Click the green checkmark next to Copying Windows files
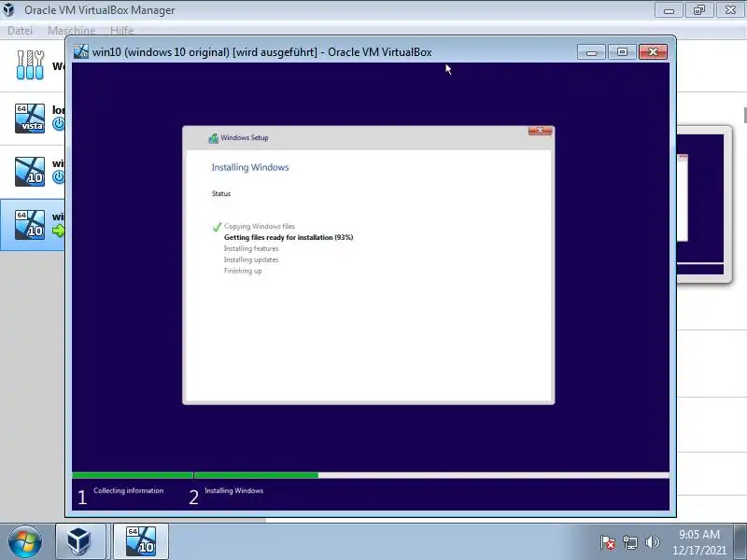Image resolution: width=747 pixels, height=560 pixels. pos(217,227)
